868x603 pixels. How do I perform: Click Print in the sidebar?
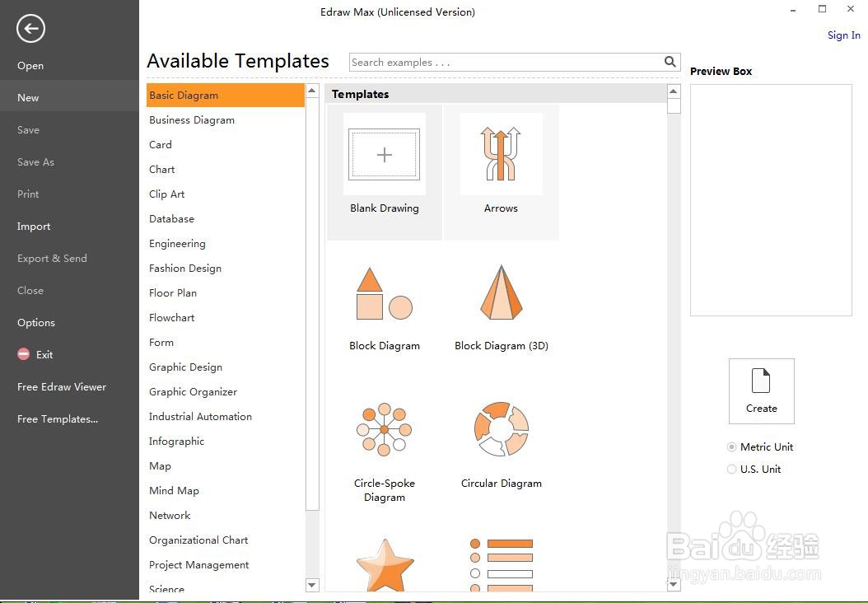click(x=28, y=194)
